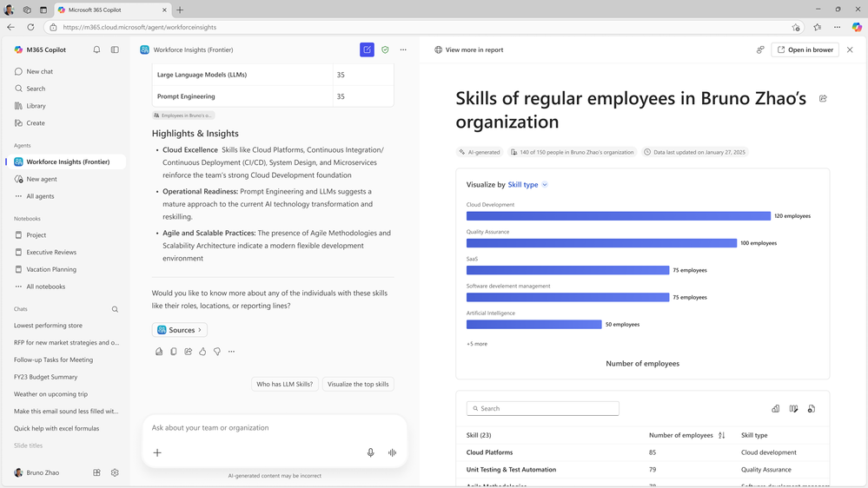868x488 pixels.
Task: Create a New agent
Action: tap(42, 179)
